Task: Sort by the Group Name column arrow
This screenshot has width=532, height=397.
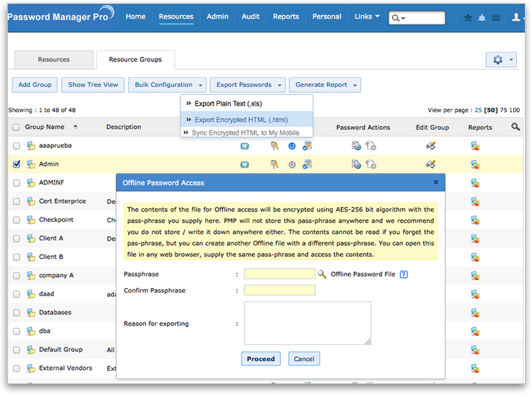Action: coord(75,127)
